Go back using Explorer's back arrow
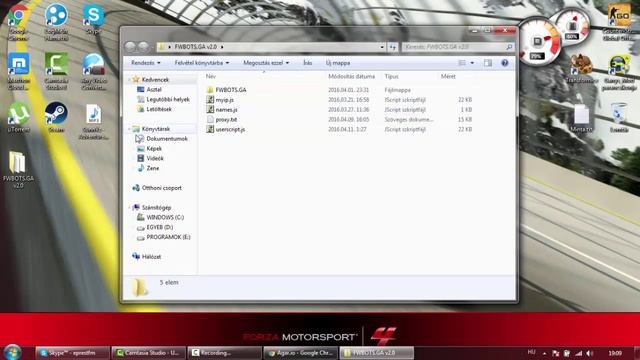Viewport: 640px width, 360px height. click(x=130, y=47)
